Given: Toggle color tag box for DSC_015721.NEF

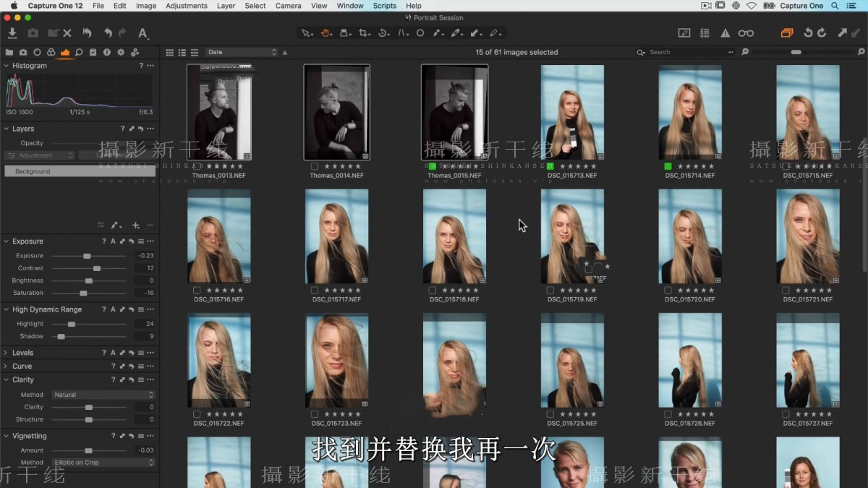Looking at the screenshot, I should pyautogui.click(x=786, y=291).
